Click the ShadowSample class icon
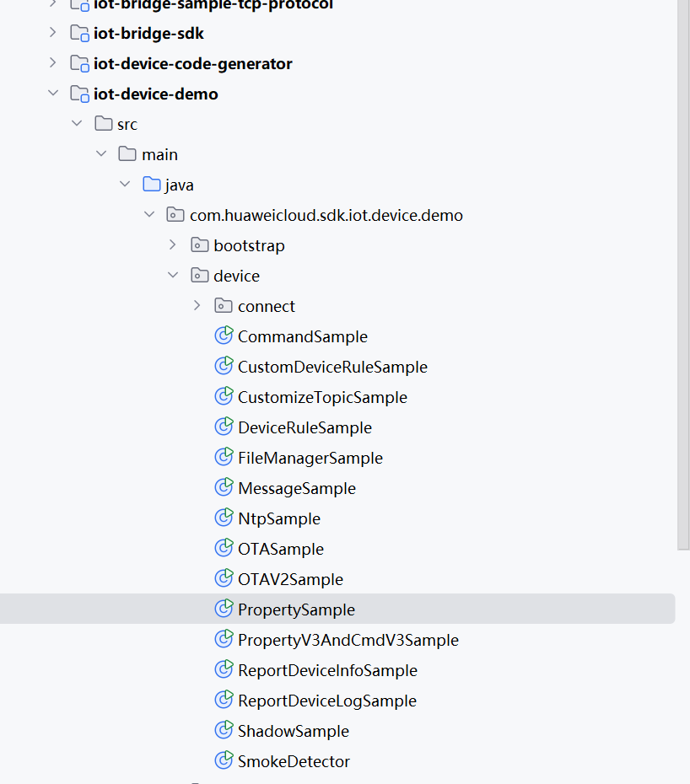Viewport: 690px width, 784px height. [224, 730]
